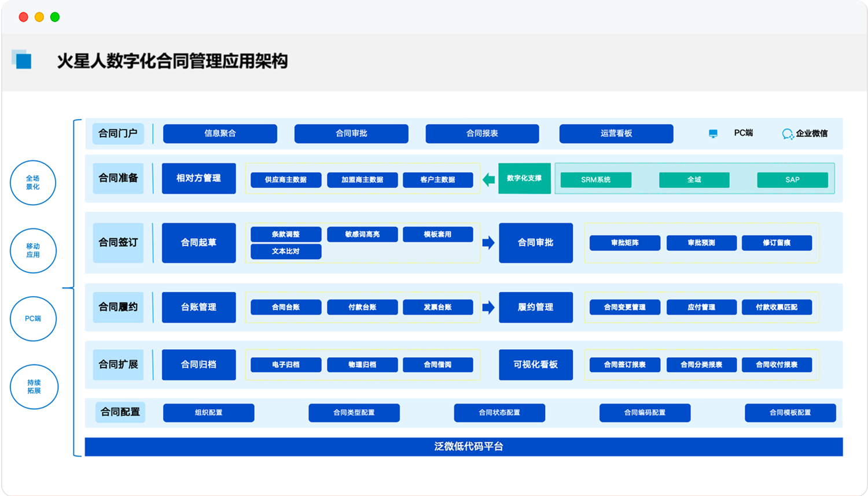
Task: Open the 可视化看板 block
Action: click(x=536, y=365)
